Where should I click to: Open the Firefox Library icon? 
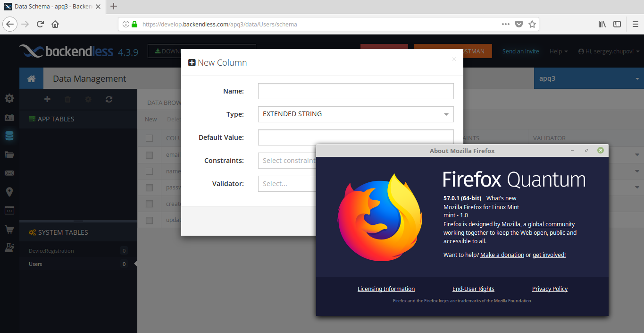click(602, 24)
